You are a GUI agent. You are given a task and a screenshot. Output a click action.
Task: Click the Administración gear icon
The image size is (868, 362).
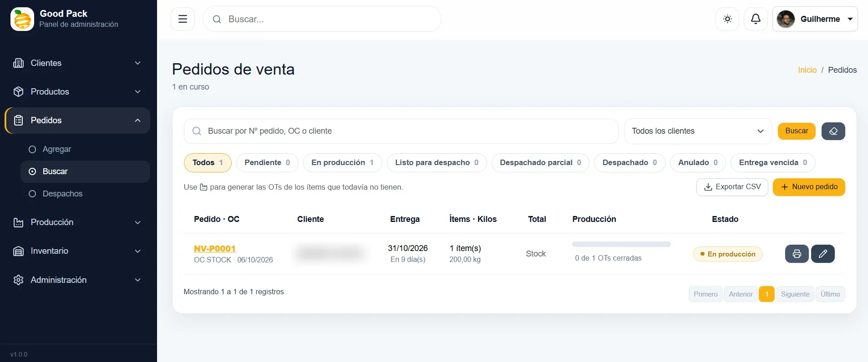pos(18,280)
